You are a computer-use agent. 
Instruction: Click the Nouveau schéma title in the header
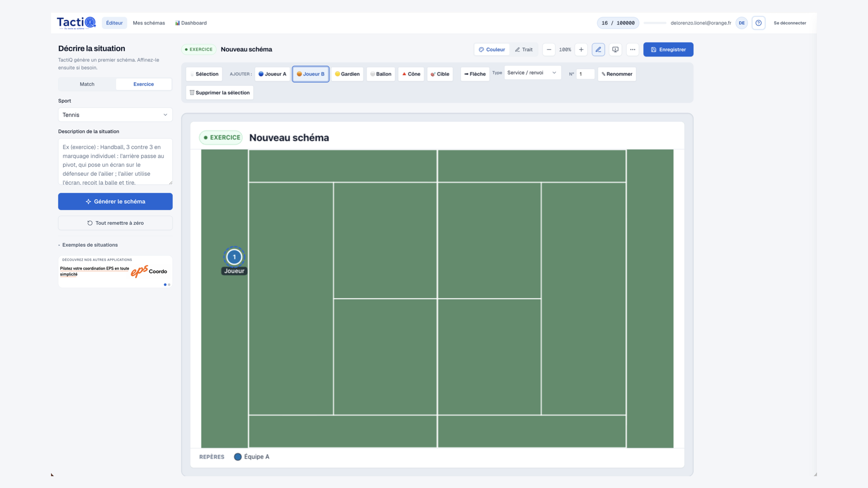click(246, 49)
